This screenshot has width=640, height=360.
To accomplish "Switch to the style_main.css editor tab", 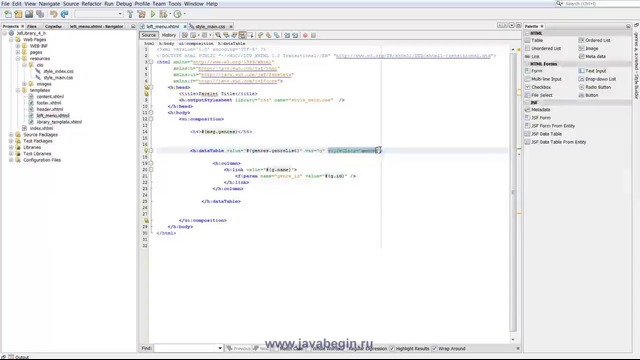I will point(210,27).
